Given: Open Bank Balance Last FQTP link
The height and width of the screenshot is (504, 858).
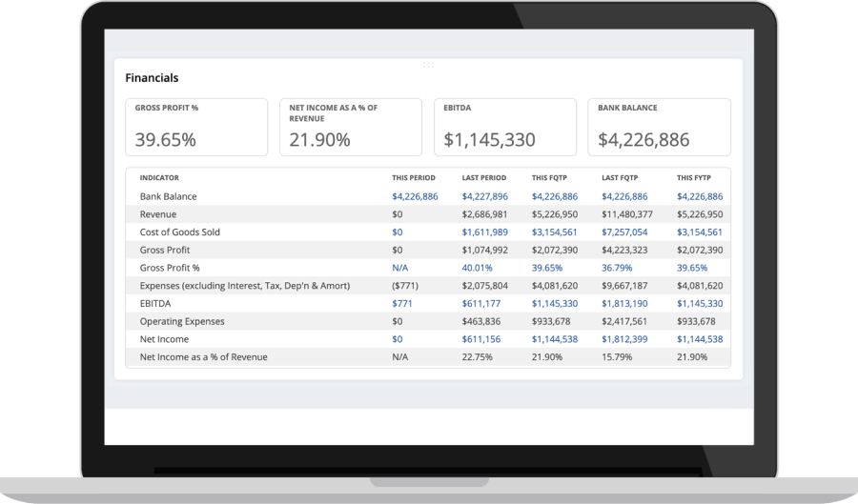Looking at the screenshot, I should click(624, 196).
